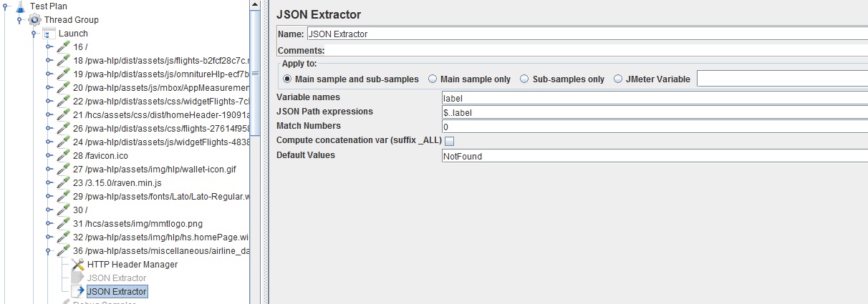Click the HTTP Header Manager wrench icon
Viewport: 868px width, 304px height.
(78, 265)
